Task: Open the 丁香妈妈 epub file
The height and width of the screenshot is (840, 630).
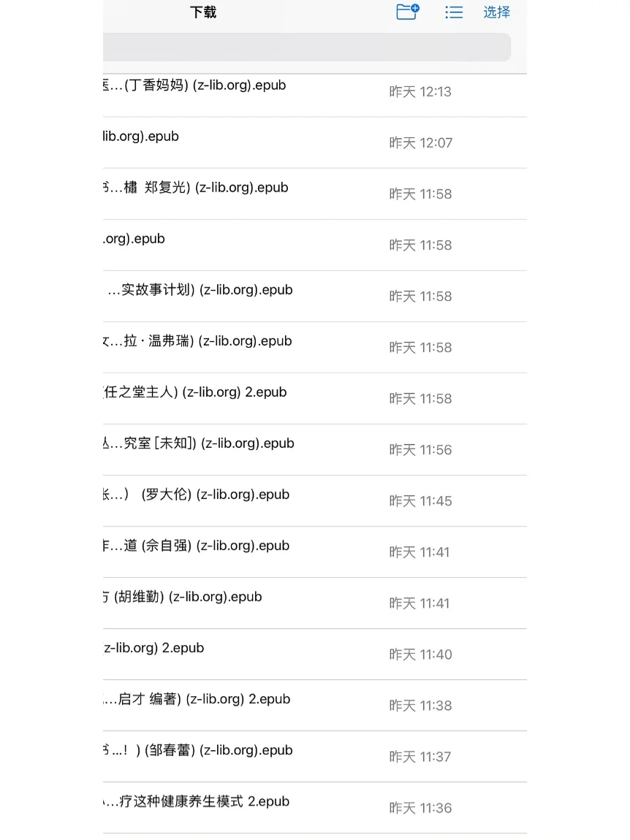Action: pyautogui.click(x=315, y=91)
